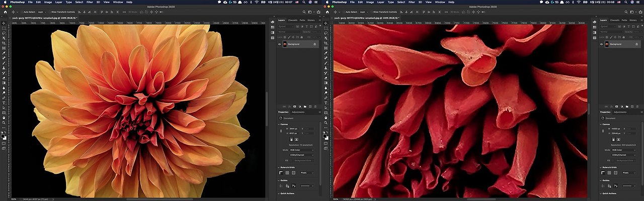Collapse Rulers & Grids section in left window
The width and height of the screenshot is (644, 201).
(x=278, y=167)
